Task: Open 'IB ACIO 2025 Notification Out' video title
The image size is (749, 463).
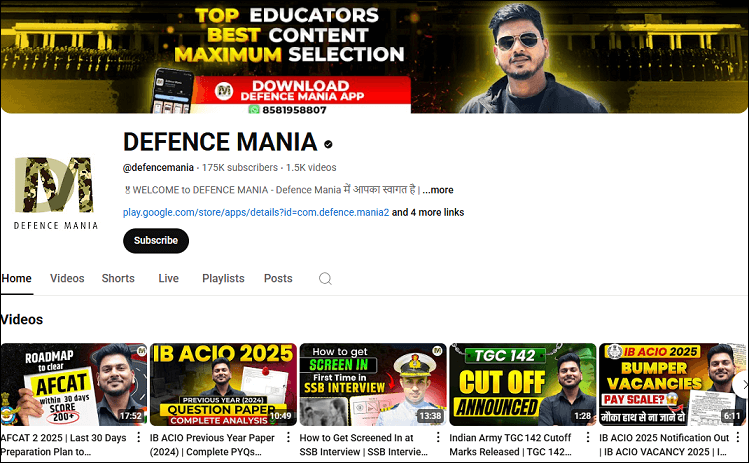Action: [664, 444]
